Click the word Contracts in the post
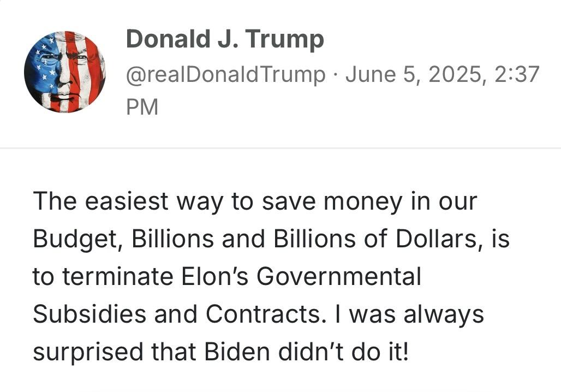The height and width of the screenshot is (392, 561). tap(264, 314)
